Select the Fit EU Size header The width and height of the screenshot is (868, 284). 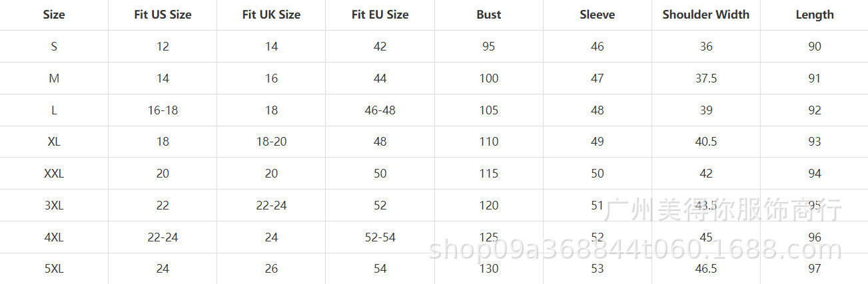tap(380, 15)
